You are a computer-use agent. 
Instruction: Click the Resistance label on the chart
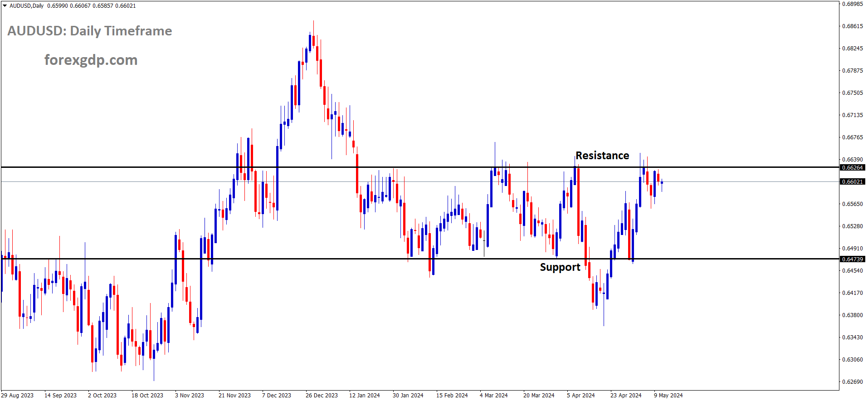tap(602, 156)
